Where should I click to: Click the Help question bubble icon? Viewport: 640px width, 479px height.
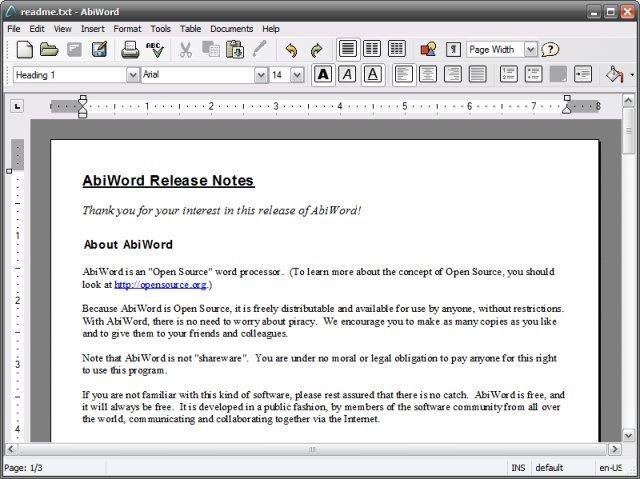(550, 50)
